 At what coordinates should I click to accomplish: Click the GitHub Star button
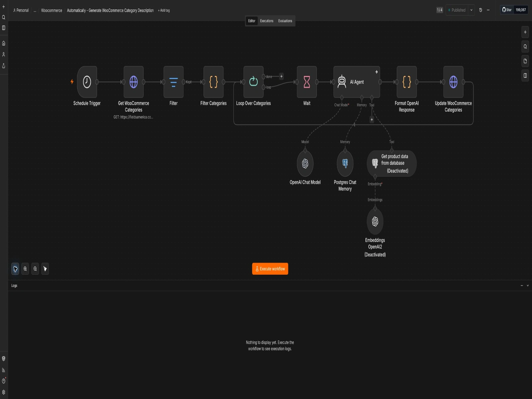(x=507, y=10)
